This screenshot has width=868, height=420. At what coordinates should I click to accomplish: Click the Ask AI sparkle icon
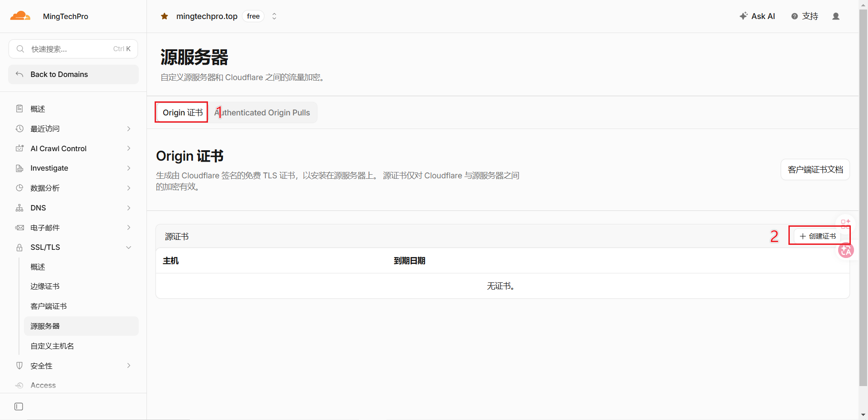click(x=744, y=16)
